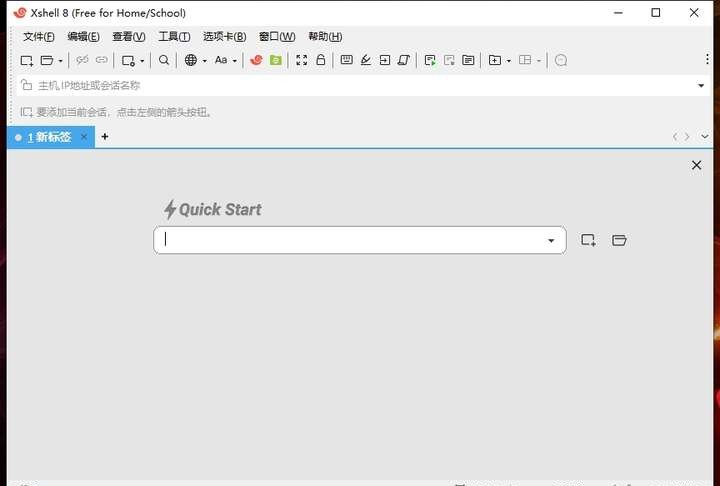Close the 1 新标签 tab
The height and width of the screenshot is (486, 720).
coord(84,136)
